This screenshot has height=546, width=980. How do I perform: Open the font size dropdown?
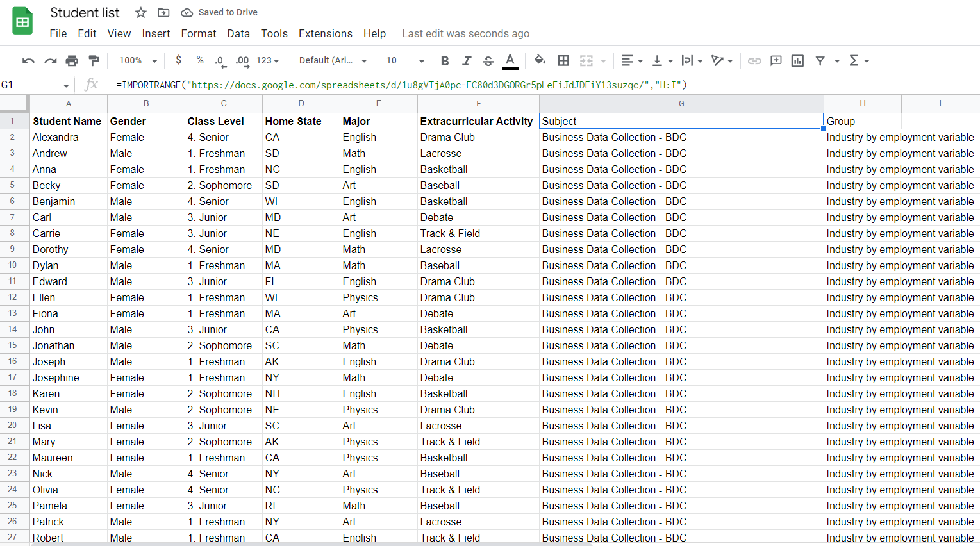(x=404, y=60)
